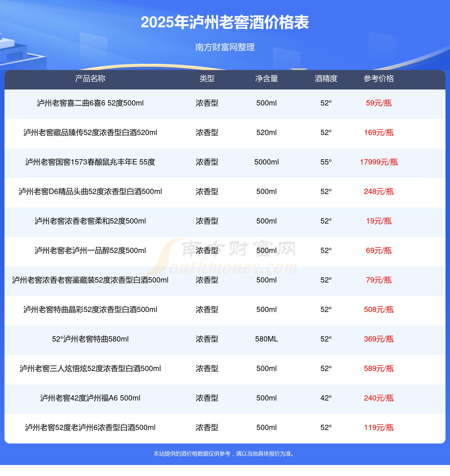Click the price 508元/瓶
This screenshot has height=476, width=450.
pos(379,309)
